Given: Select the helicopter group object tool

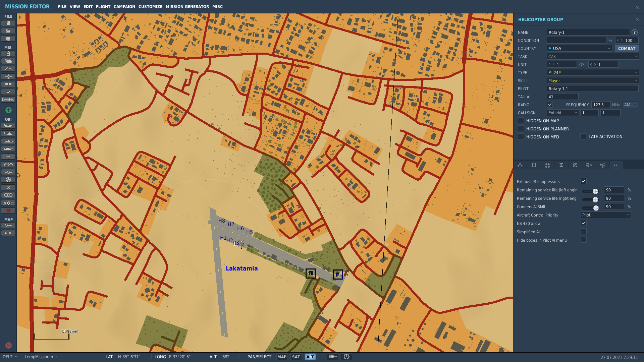Looking at the screenshot, I should coord(8,133).
